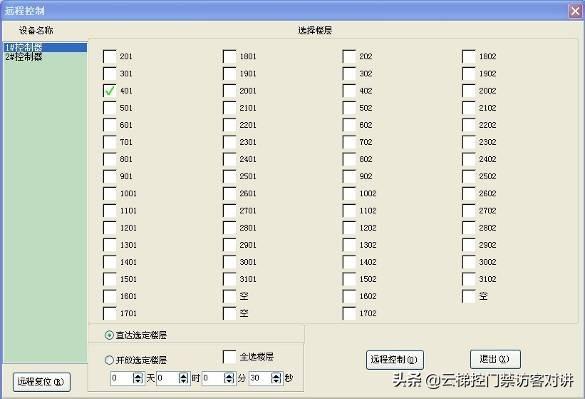585x399 pixels.
Task: Tick the 2901 checkbox
Action: tap(229, 245)
